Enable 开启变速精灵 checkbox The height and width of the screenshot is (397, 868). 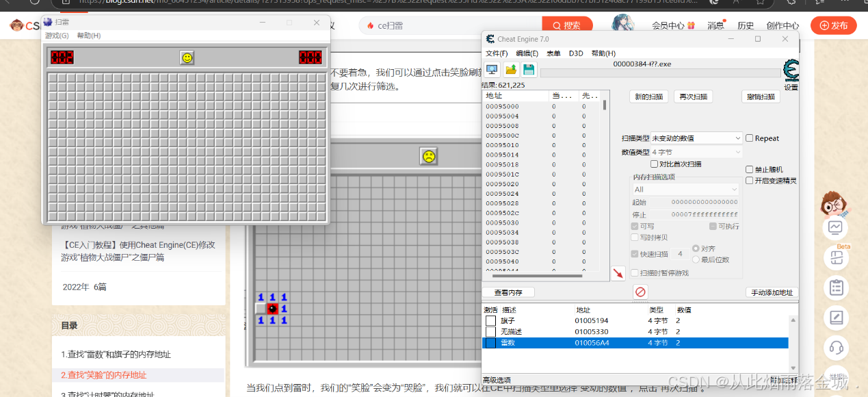pos(750,181)
